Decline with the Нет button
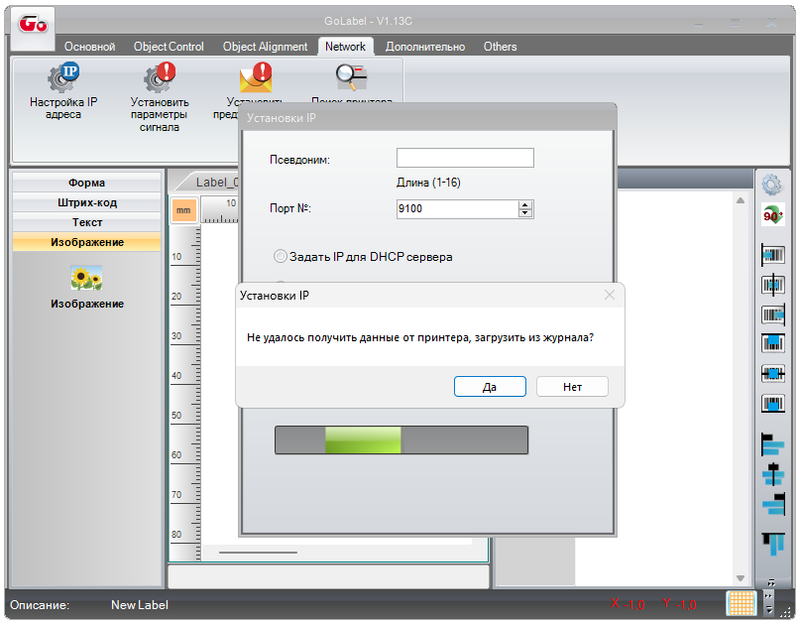Viewport: 800px width, 625px height. point(572,387)
